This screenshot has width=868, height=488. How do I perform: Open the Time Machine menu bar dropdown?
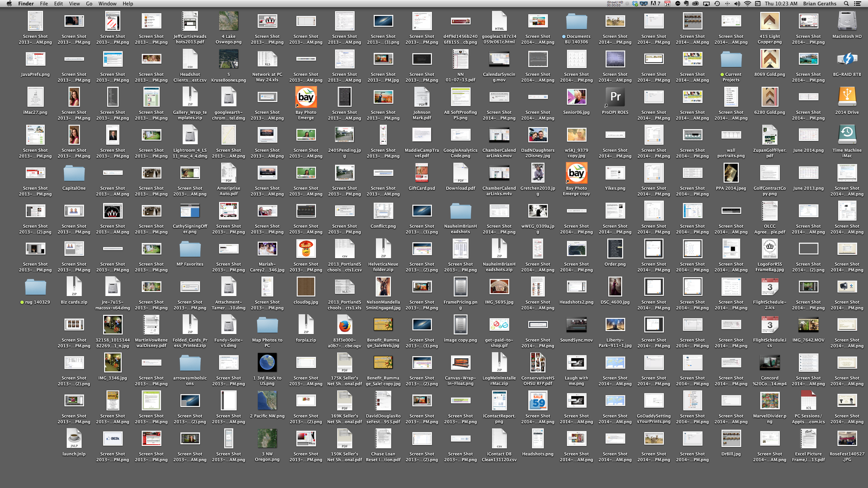pyautogui.click(x=717, y=3)
